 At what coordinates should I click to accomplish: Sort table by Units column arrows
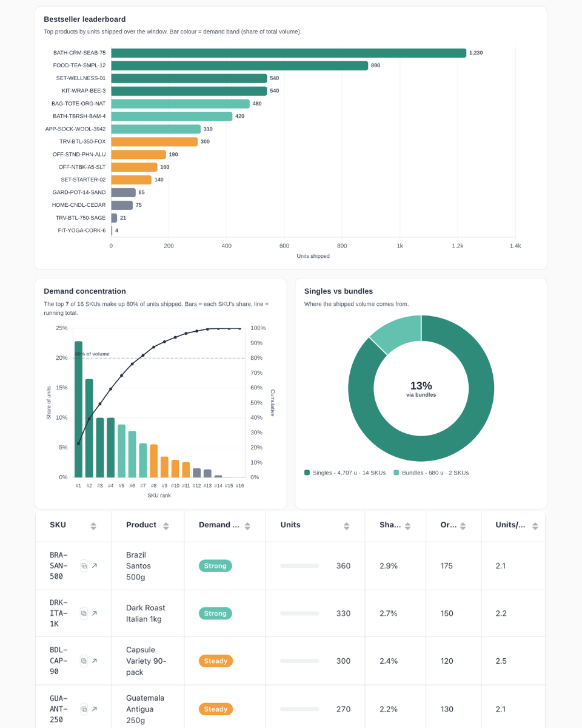tap(346, 526)
